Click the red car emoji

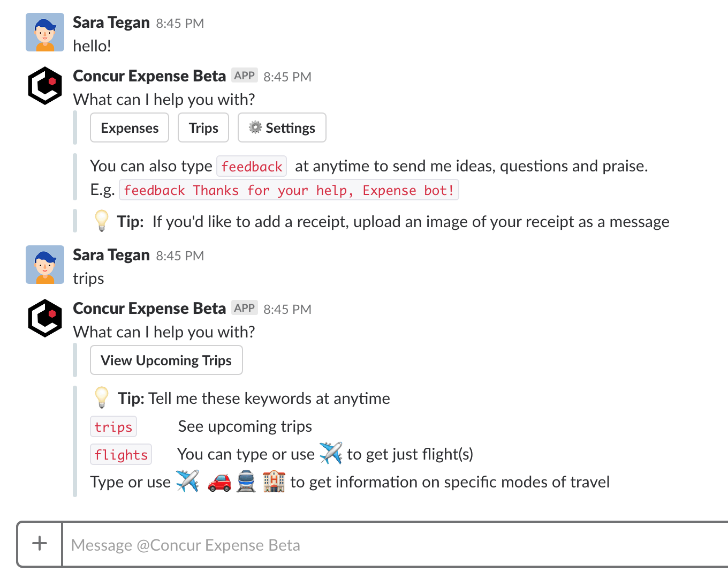click(219, 482)
